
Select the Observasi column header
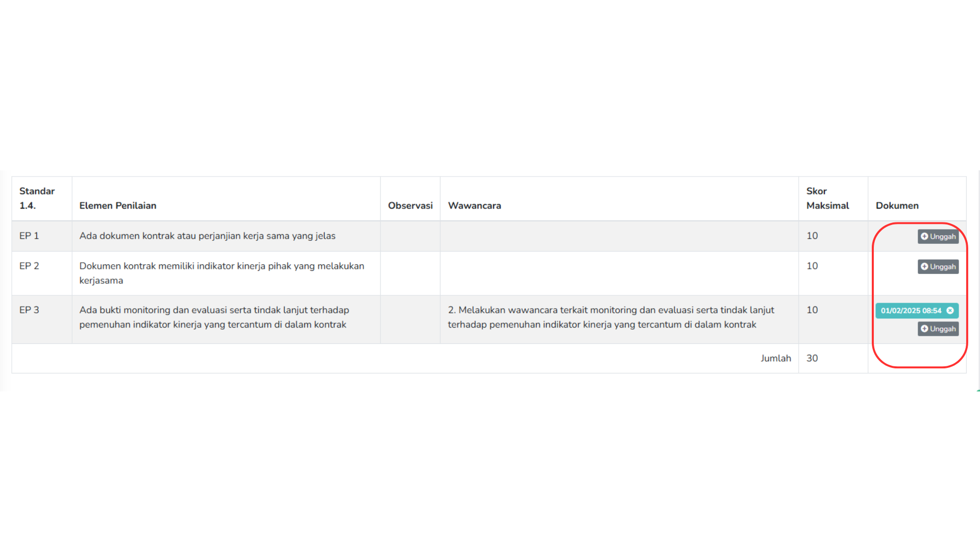410,206
